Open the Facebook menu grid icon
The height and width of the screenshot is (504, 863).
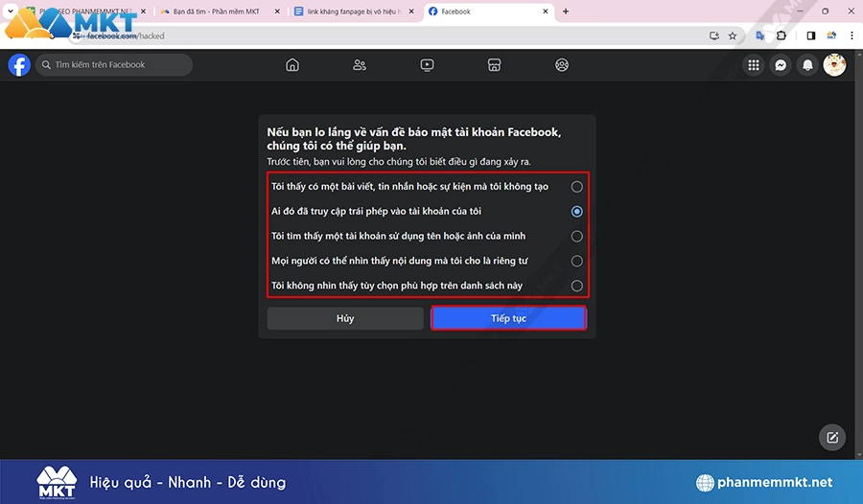pos(754,65)
